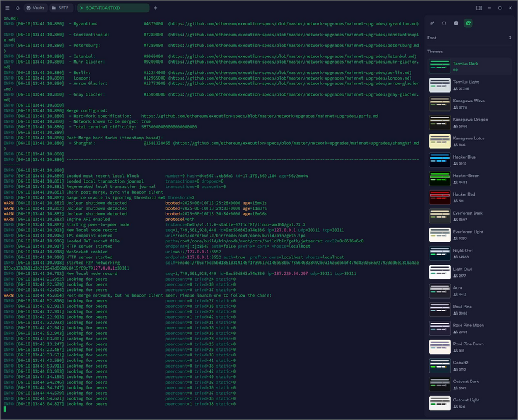The width and height of the screenshot is (518, 420).
Task: Click the paris.md hard-fork specification URL
Action: tap(260, 116)
